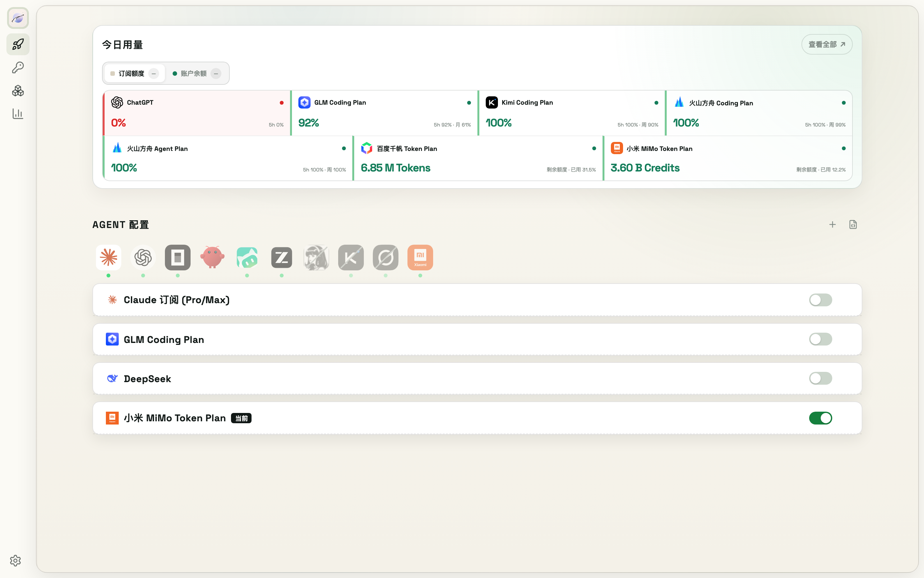
Task: Click the "5h 100% · 周 99%" detail text
Action: pos(825,125)
